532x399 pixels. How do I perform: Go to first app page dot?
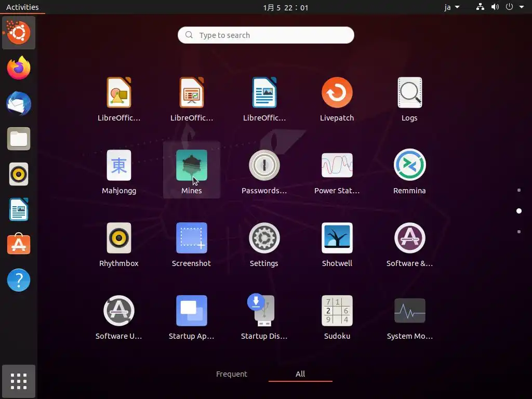click(x=519, y=190)
